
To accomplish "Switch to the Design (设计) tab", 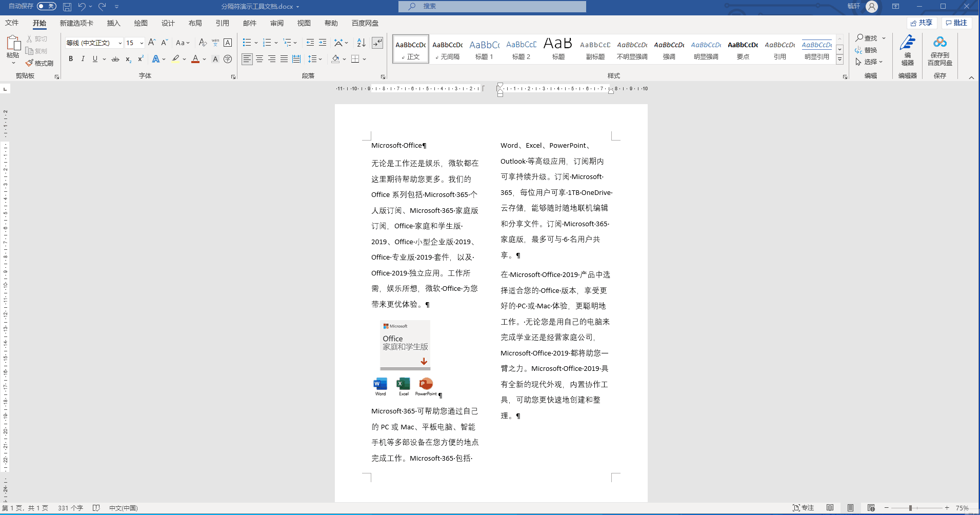I will click(168, 23).
